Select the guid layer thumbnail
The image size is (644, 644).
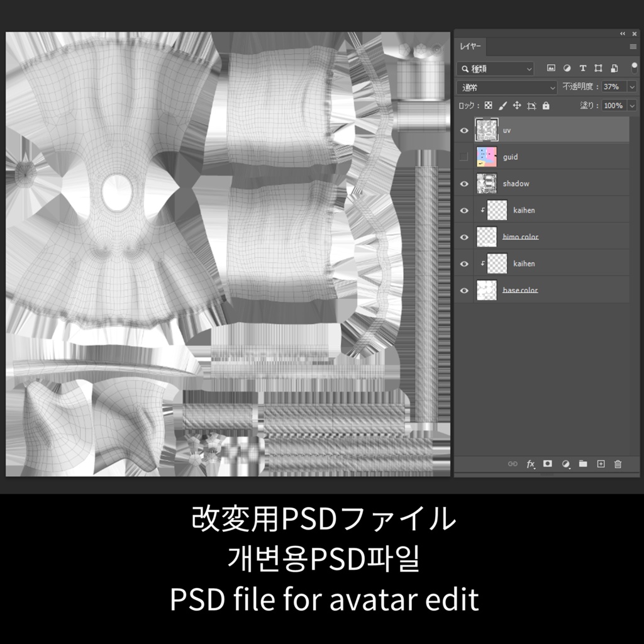tap(487, 157)
